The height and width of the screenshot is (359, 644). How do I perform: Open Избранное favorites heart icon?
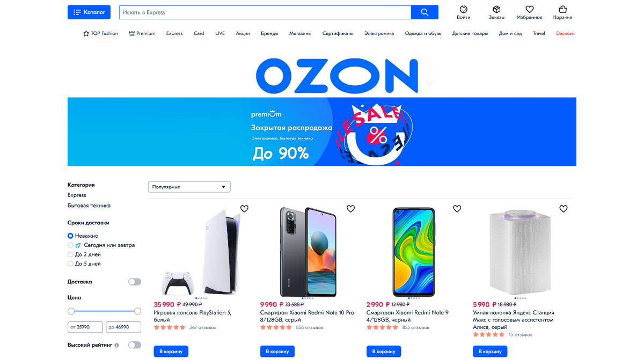pos(529,10)
